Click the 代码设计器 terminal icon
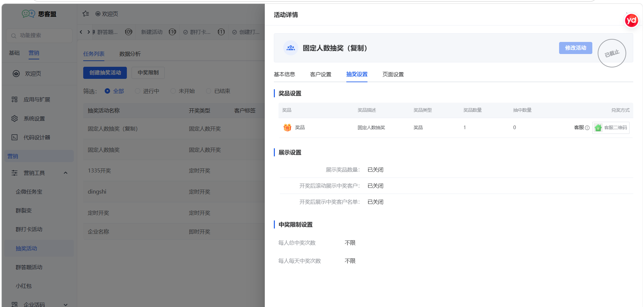This screenshot has height=307, width=644. (x=14, y=137)
